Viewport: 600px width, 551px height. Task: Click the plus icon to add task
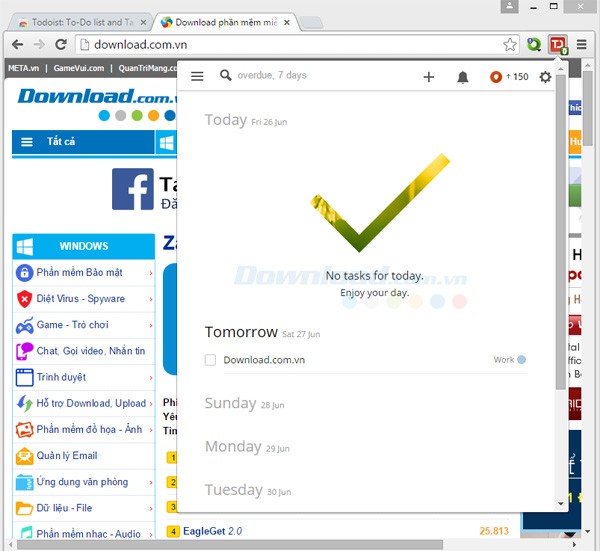(429, 77)
